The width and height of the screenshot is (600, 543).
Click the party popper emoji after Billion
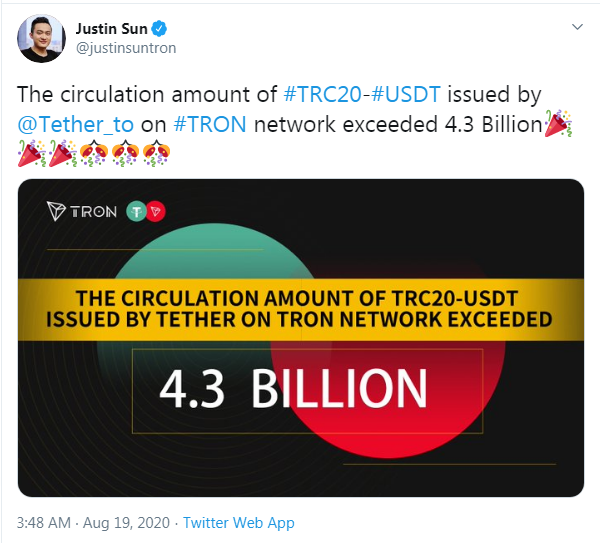[x=558, y=123]
